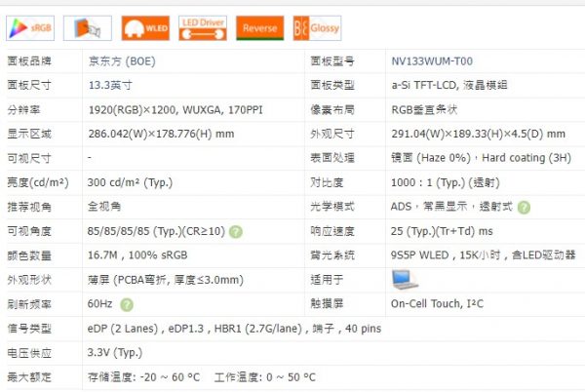Image resolution: width=585 pixels, height=392 pixels.
Task: Click the 背光系统 row label
Action: pyautogui.click(x=332, y=255)
